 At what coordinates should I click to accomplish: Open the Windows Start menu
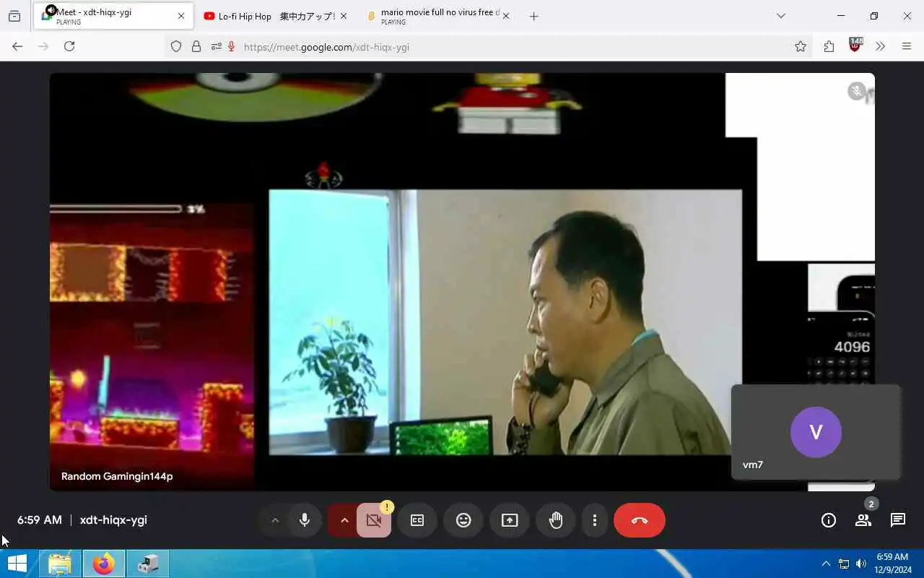click(x=17, y=564)
